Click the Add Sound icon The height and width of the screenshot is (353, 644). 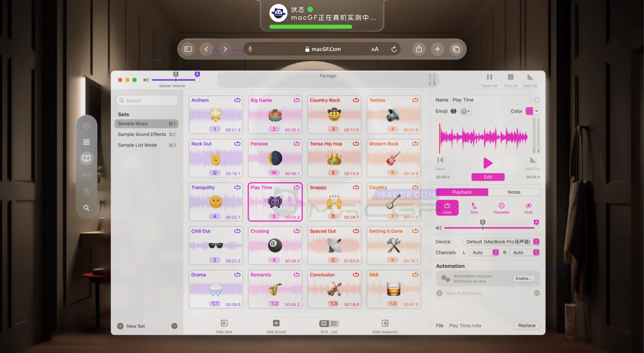276,323
